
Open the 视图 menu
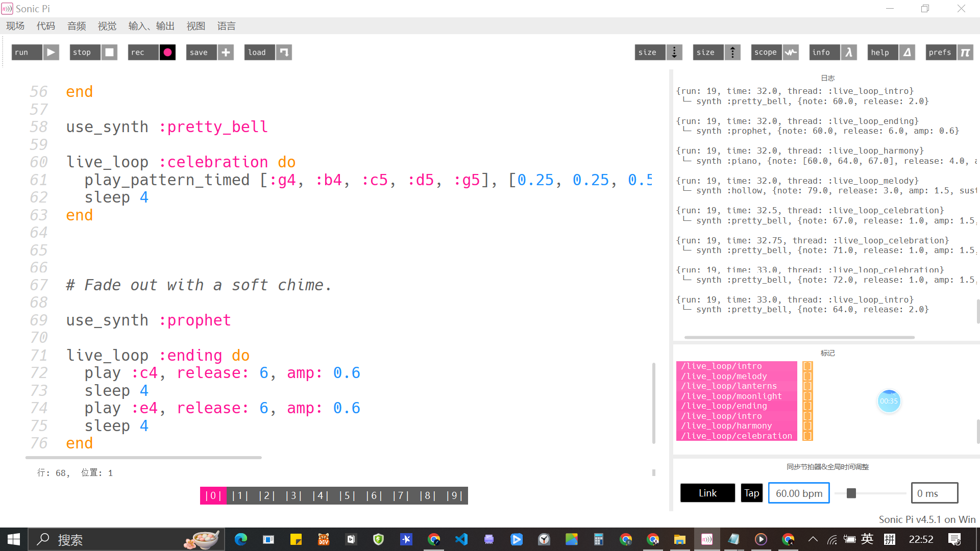(195, 26)
